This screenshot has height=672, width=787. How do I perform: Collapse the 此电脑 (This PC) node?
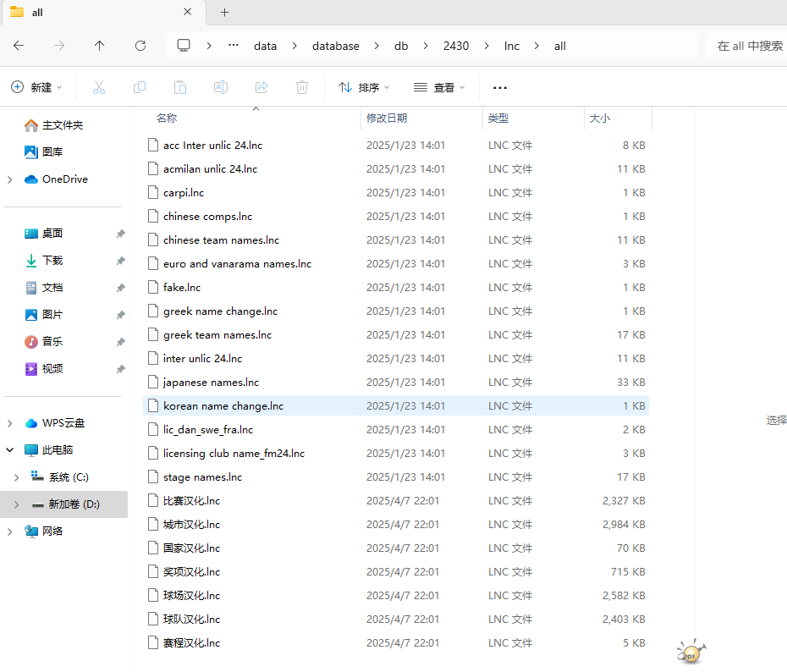click(10, 450)
